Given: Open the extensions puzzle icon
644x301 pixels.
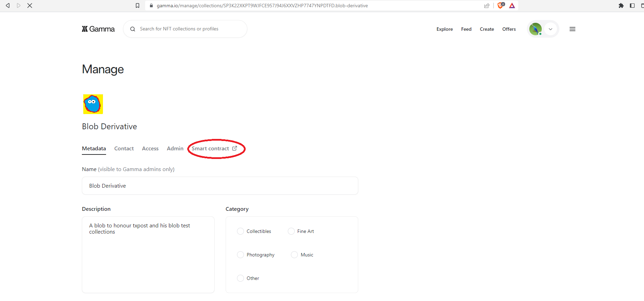Looking at the screenshot, I should point(621,6).
